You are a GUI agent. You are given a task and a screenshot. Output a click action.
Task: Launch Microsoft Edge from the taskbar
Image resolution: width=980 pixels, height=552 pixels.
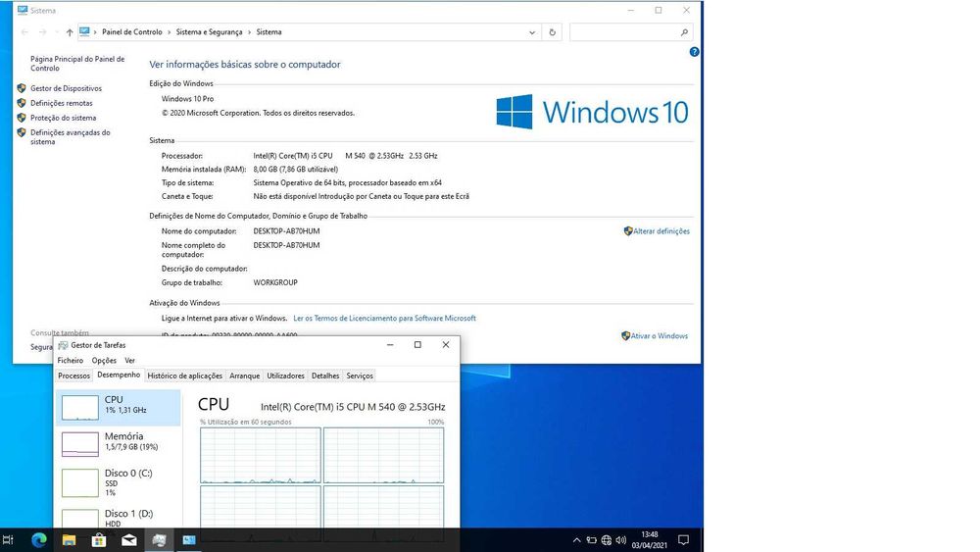click(x=39, y=540)
